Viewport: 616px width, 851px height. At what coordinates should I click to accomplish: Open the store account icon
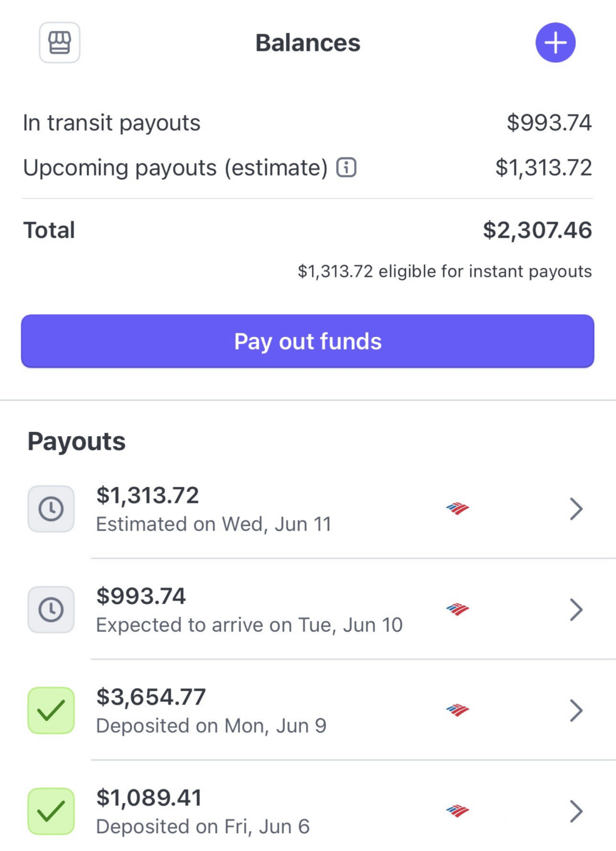(60, 43)
